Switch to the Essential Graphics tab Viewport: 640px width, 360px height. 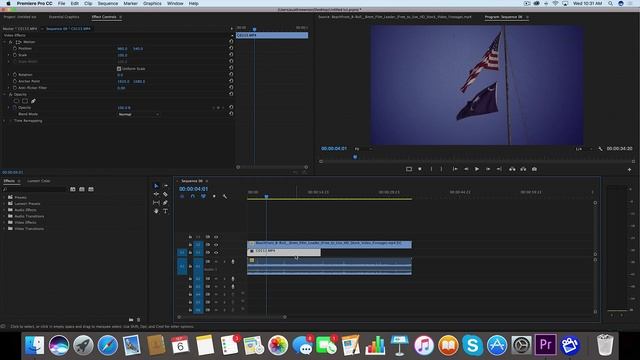[64, 17]
